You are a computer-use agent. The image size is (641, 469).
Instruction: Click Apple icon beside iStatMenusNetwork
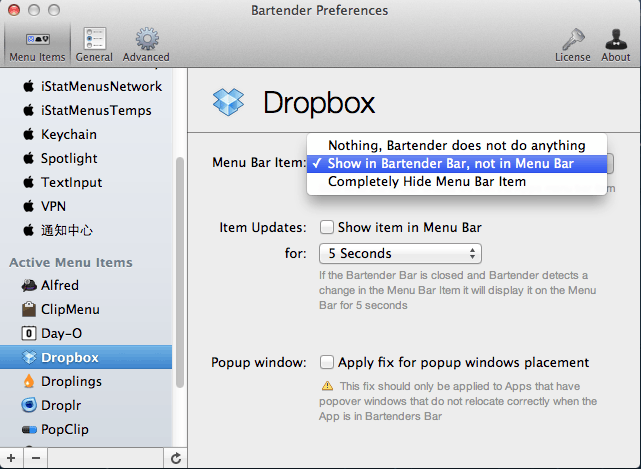coord(29,86)
